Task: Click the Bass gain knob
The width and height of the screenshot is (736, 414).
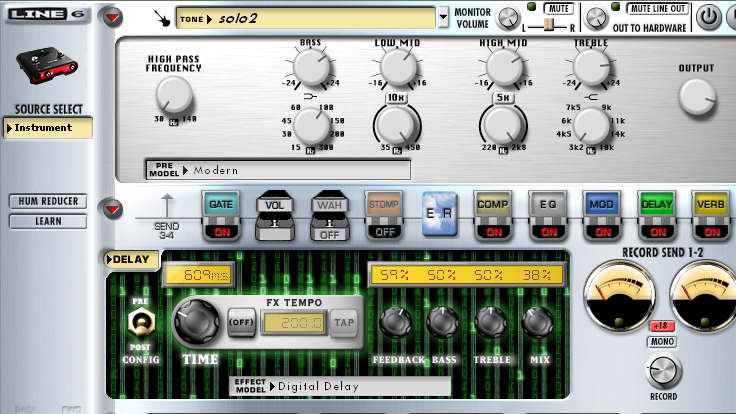Action: coord(311,67)
